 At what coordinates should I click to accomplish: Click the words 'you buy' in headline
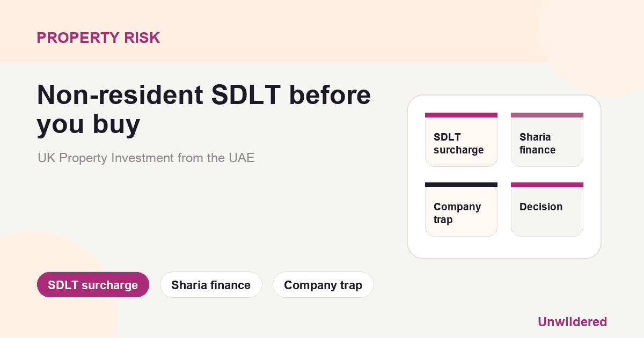tap(89, 125)
